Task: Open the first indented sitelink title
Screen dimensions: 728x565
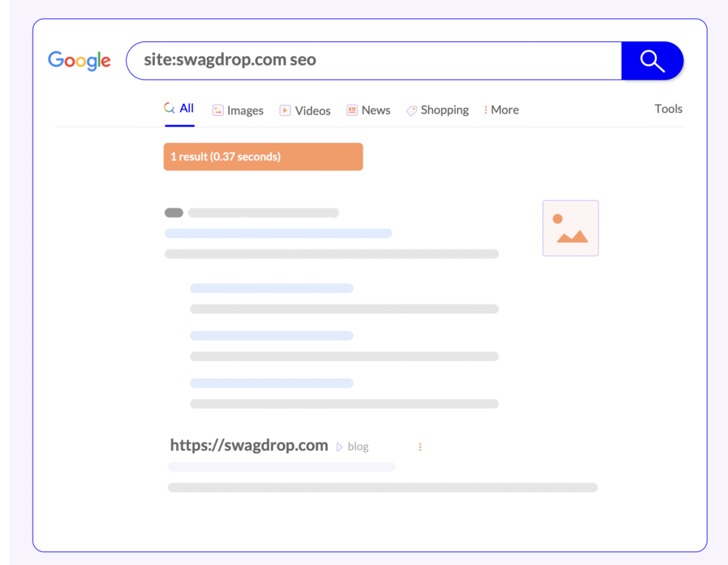Action: coord(272,288)
